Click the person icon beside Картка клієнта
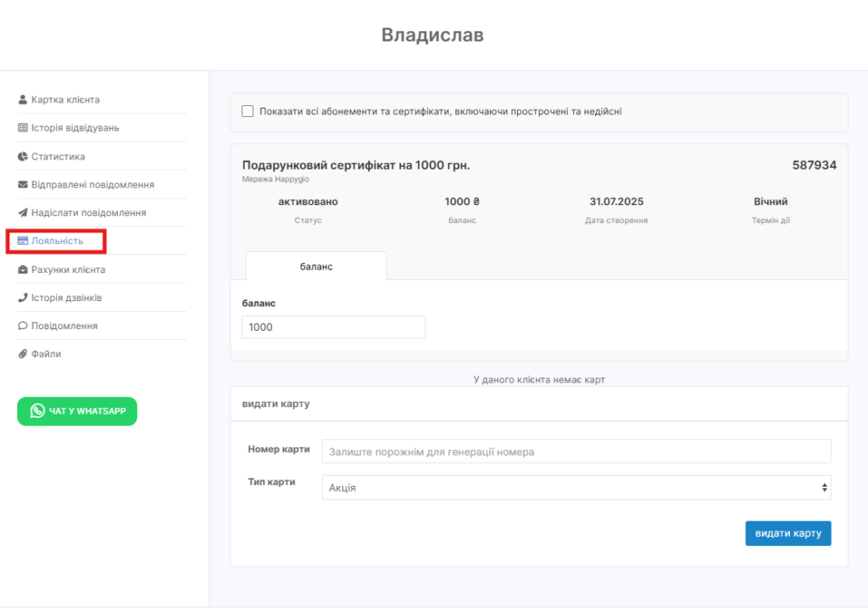 [x=23, y=100]
